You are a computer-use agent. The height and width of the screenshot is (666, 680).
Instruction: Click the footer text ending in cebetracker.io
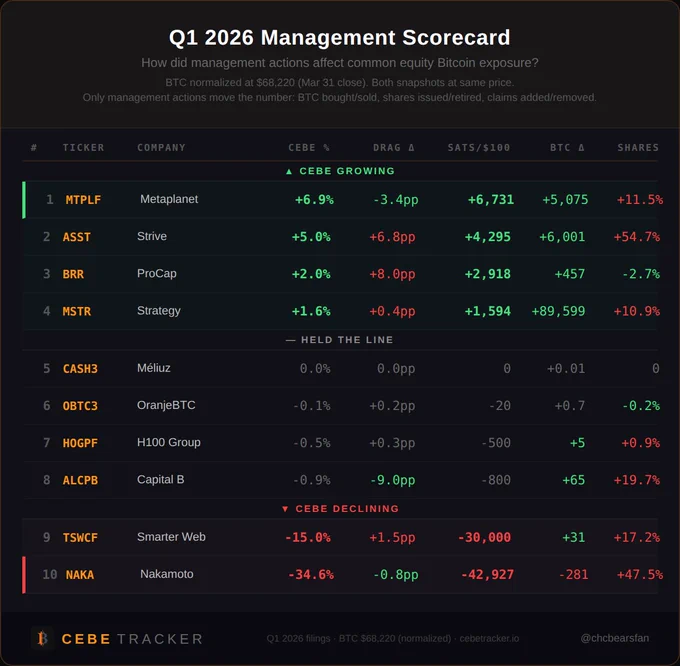coord(392,638)
